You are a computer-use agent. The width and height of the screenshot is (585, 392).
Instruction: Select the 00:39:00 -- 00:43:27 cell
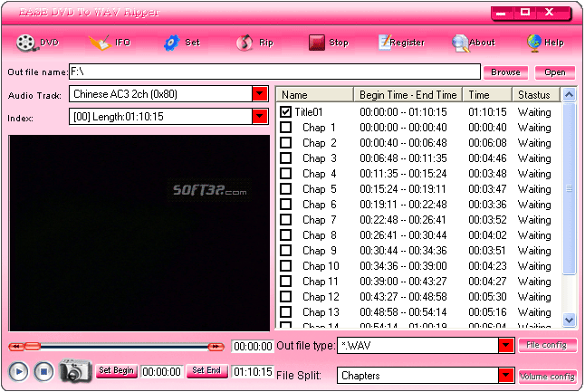(403, 281)
